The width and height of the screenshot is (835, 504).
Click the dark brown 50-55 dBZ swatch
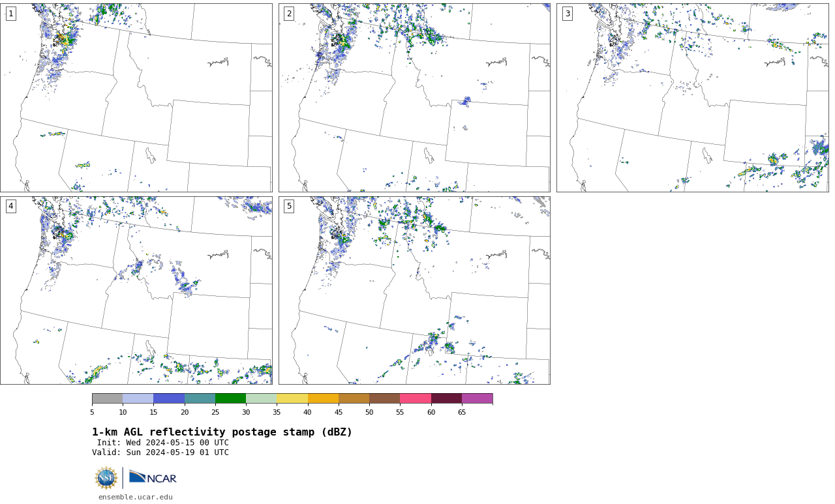(x=385, y=398)
